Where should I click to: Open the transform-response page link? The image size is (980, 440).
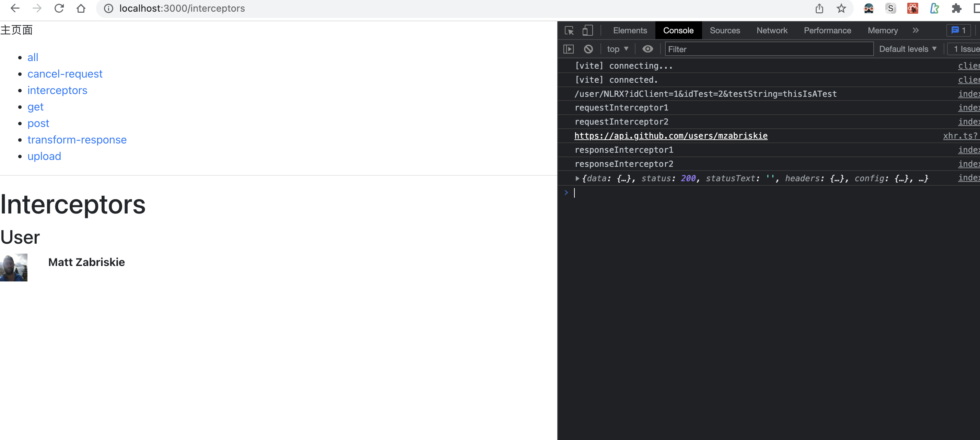77,139
